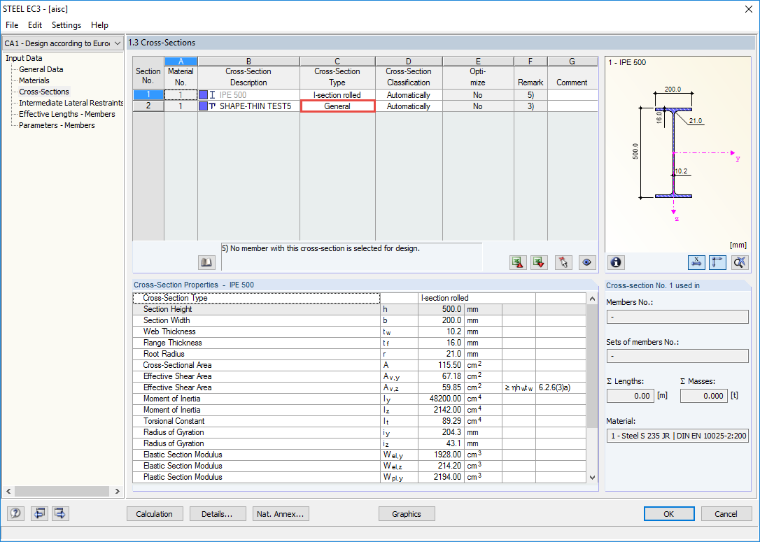Click the I-section symbol beside IPE 500
This screenshot has height=542, width=760.
pos(212,95)
